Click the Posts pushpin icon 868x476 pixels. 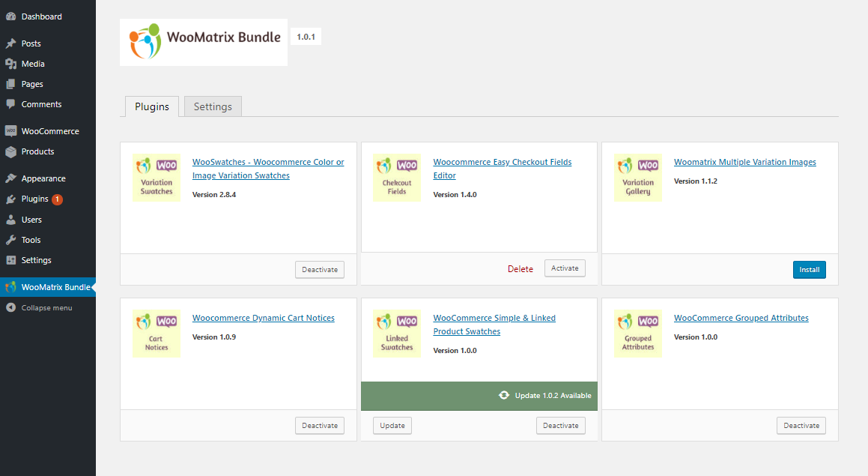click(x=10, y=43)
